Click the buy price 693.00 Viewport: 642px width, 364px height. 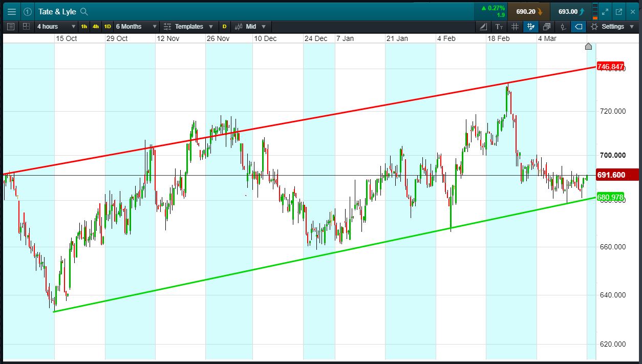click(571, 11)
